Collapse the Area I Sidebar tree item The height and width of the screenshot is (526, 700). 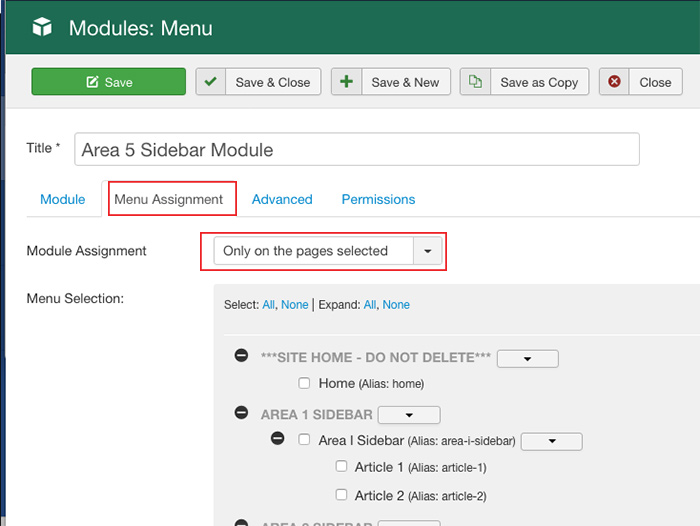click(277, 439)
